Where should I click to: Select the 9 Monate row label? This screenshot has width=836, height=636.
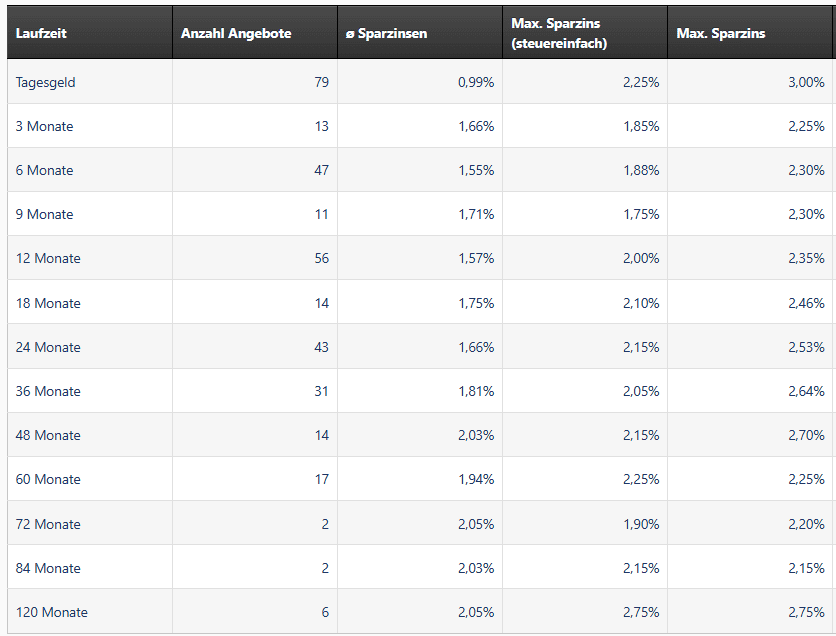coord(45,214)
